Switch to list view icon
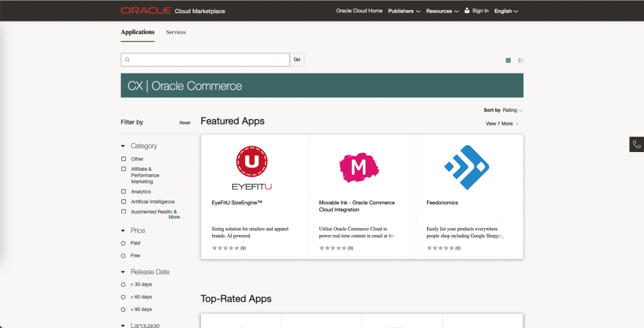The width and height of the screenshot is (644, 328). 520,60
